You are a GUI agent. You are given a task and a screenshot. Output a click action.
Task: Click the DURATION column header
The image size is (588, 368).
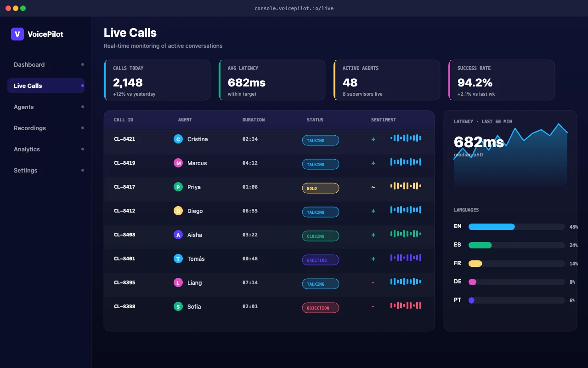(x=254, y=120)
